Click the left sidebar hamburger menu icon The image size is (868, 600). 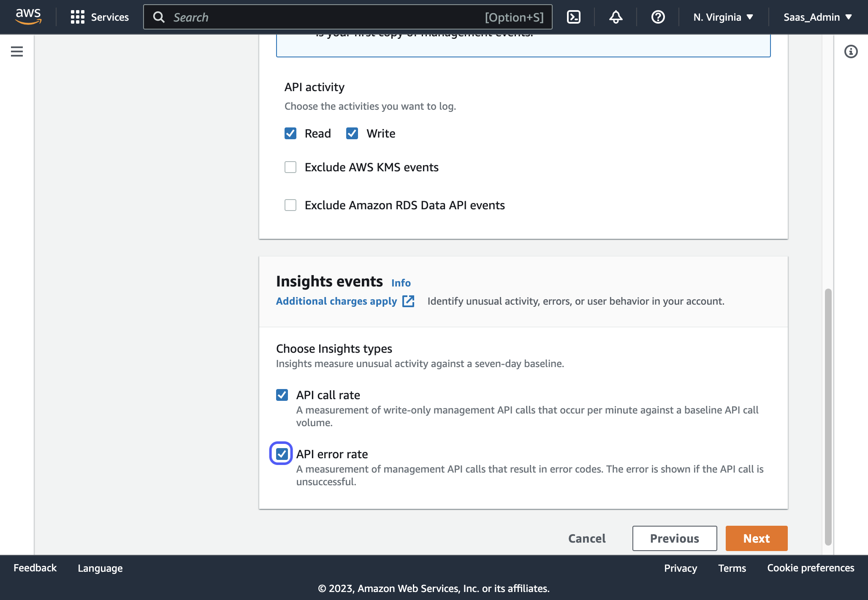click(17, 51)
